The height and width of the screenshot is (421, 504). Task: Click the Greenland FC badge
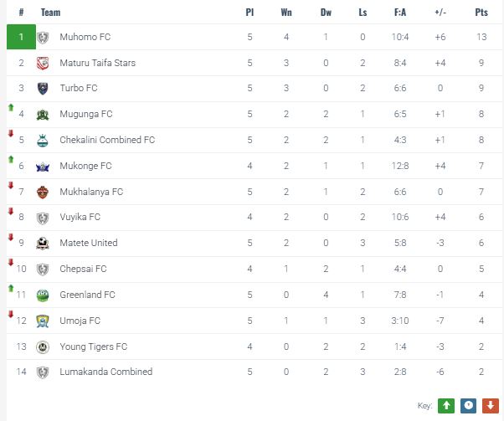(x=43, y=295)
